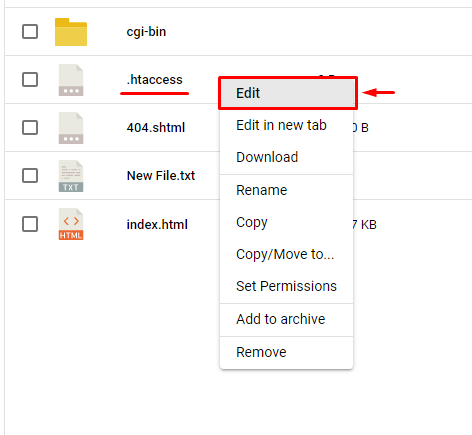This screenshot has height=435, width=472.
Task: Mark the index.html checkbox
Action: tap(30, 224)
